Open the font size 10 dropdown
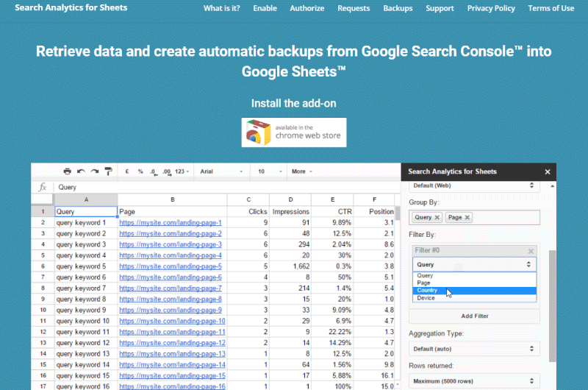 [x=270, y=171]
